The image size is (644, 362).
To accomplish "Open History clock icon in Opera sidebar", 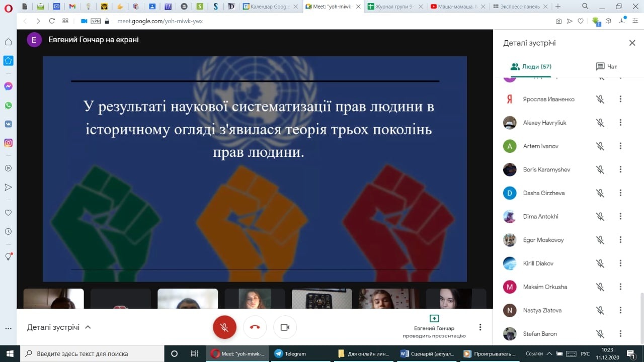I will tap(8, 232).
